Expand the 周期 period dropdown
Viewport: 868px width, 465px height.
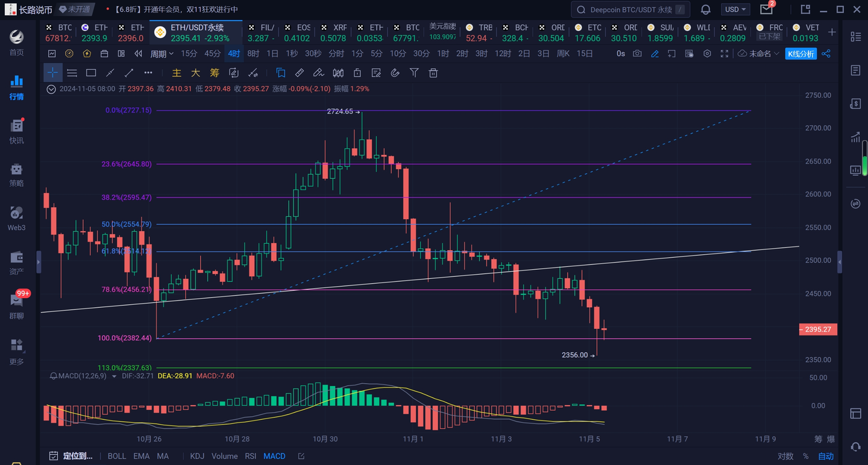click(162, 54)
